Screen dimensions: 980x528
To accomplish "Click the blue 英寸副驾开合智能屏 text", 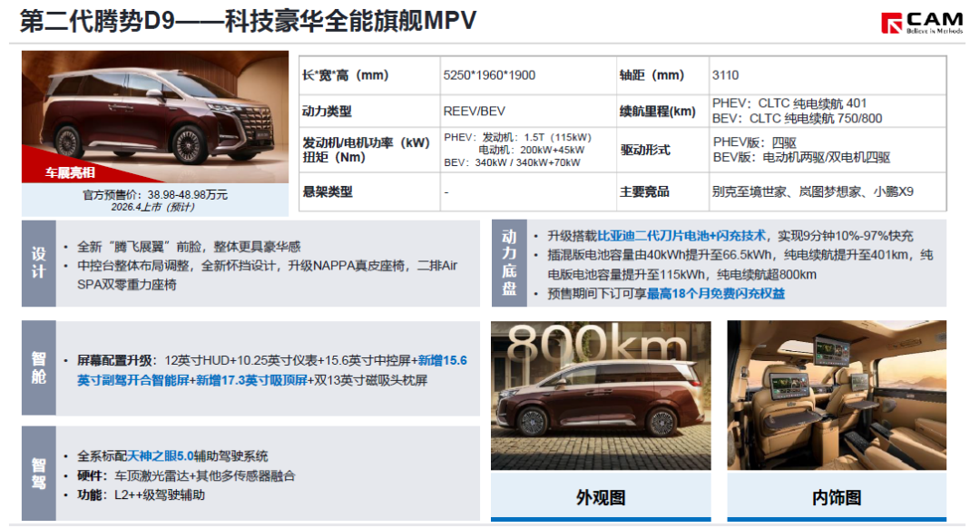I will tap(132, 380).
